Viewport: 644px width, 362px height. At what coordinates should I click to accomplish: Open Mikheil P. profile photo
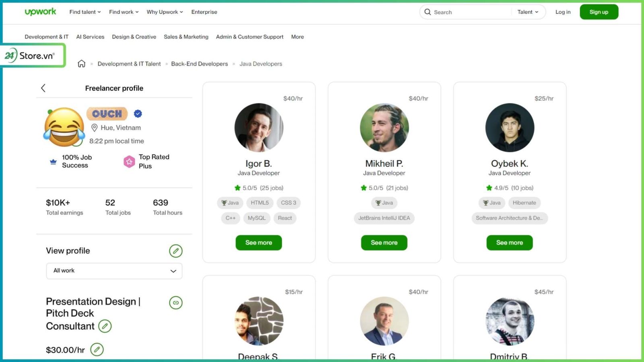[384, 128]
